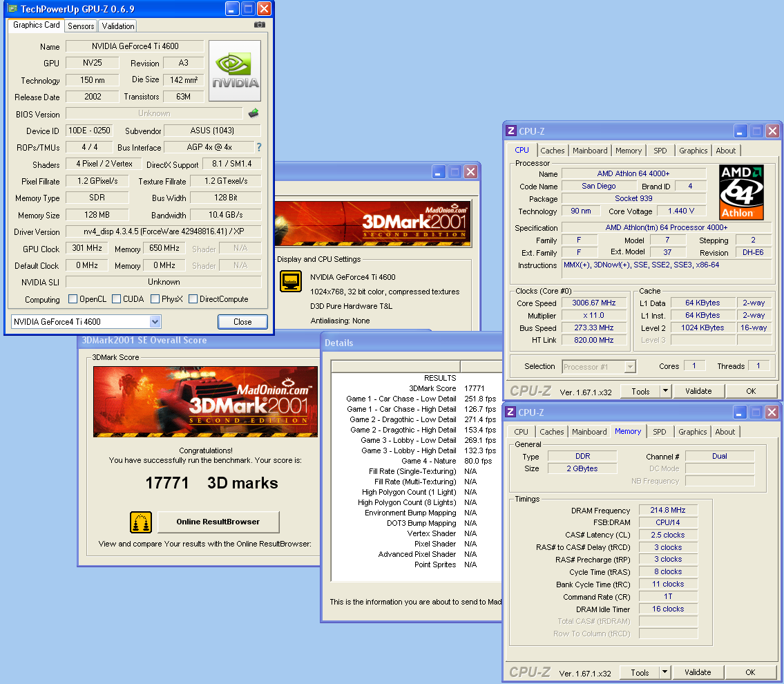Click the 3DMark Score 17771 result row
This screenshot has width=784, height=684.
(x=417, y=388)
